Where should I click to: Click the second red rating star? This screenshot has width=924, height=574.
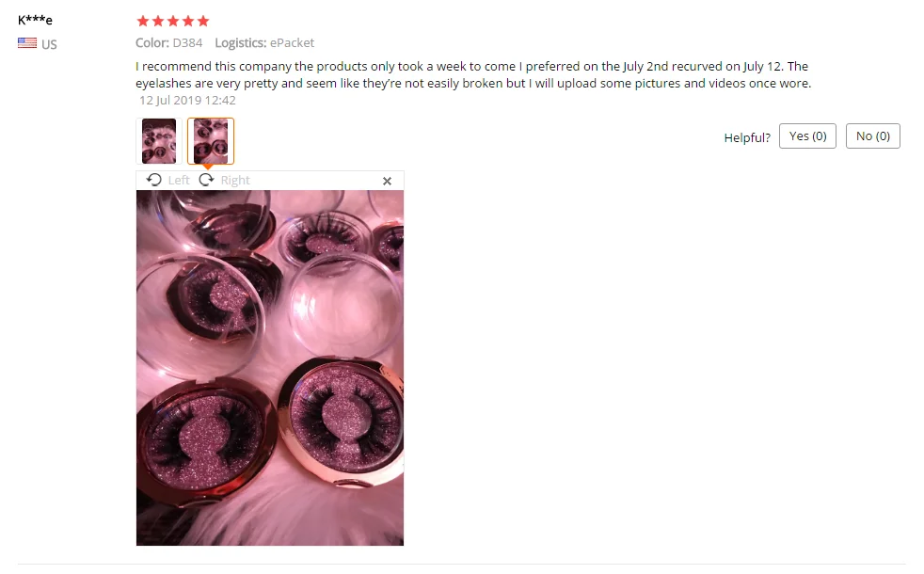click(158, 22)
